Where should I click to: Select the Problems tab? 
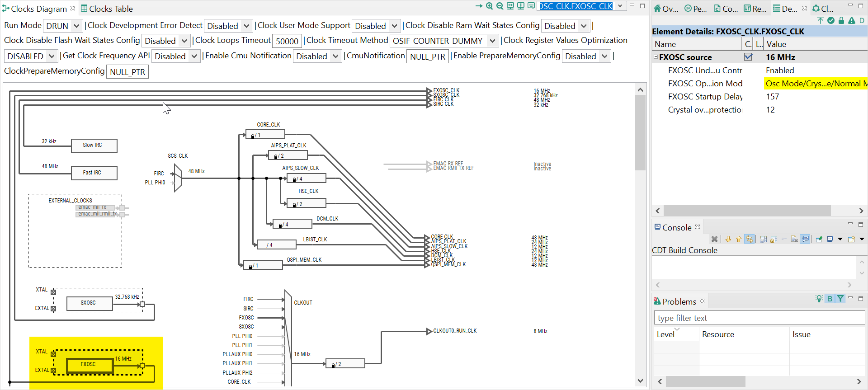tap(679, 301)
